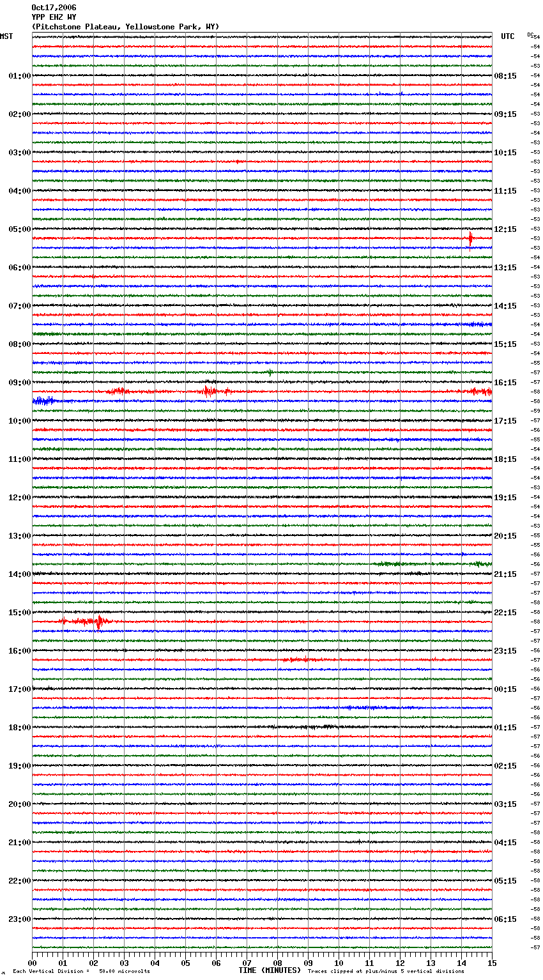
Task: Click the 02:15 UTC time label
Action: point(505,766)
